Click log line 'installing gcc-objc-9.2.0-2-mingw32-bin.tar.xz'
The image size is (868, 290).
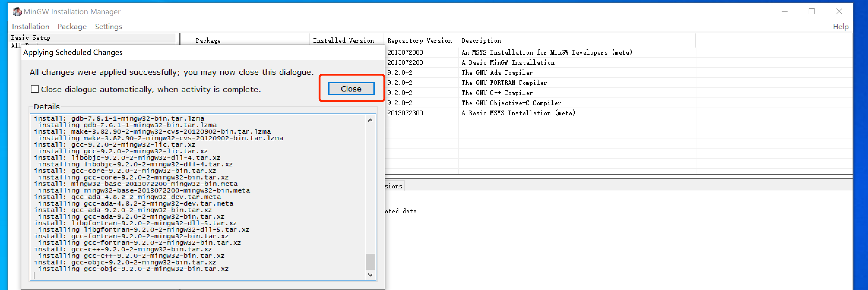click(x=133, y=269)
